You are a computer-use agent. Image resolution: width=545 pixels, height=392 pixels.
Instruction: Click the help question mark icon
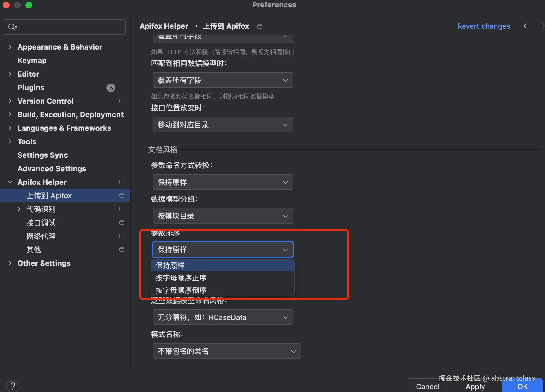(13, 386)
